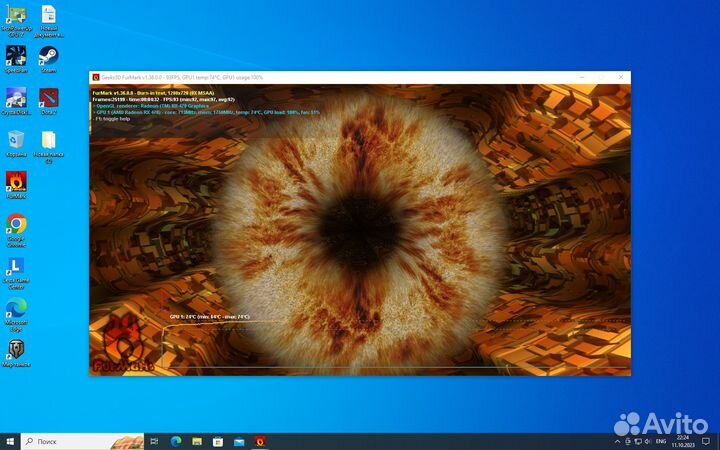Screen dimensions: 720x450
Task: Open the ENG language switcher
Action: 660,440
